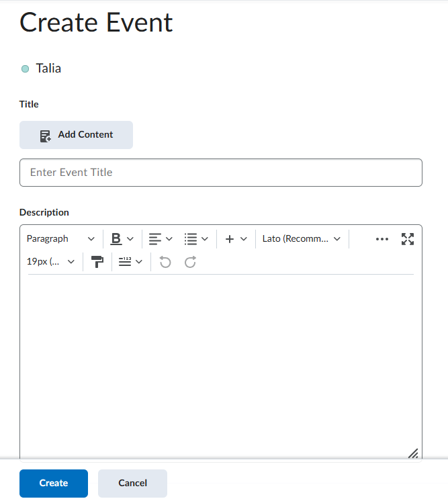This screenshot has height=503, width=448.
Task: Open the three-dot more actions menu
Action: [x=382, y=239]
